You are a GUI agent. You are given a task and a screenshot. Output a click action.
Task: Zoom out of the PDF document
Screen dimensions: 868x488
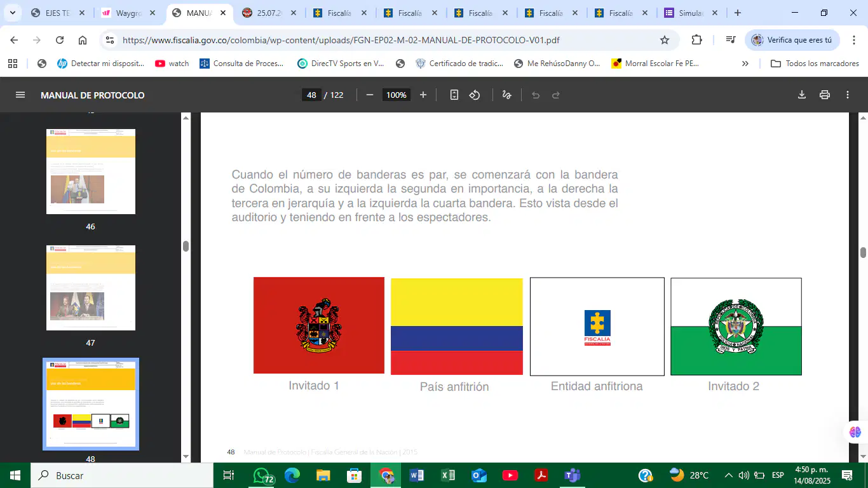pos(370,95)
